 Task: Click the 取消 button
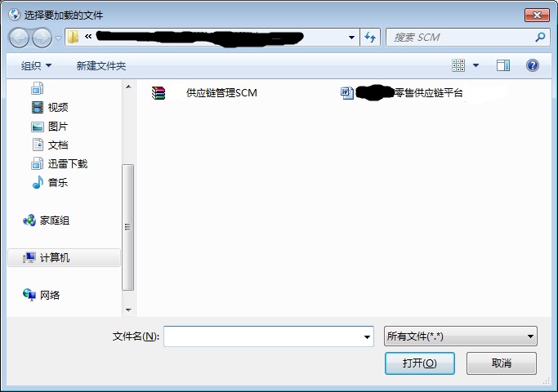click(502, 363)
